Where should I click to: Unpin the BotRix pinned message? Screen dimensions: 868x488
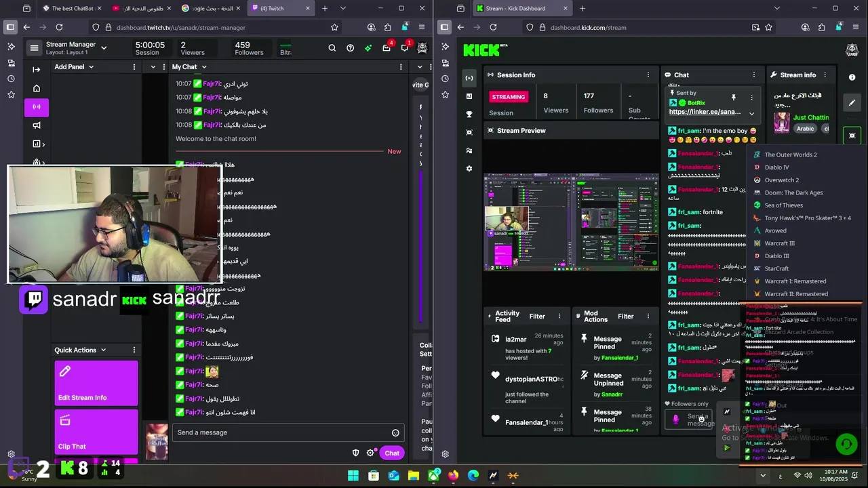pyautogui.click(x=733, y=98)
